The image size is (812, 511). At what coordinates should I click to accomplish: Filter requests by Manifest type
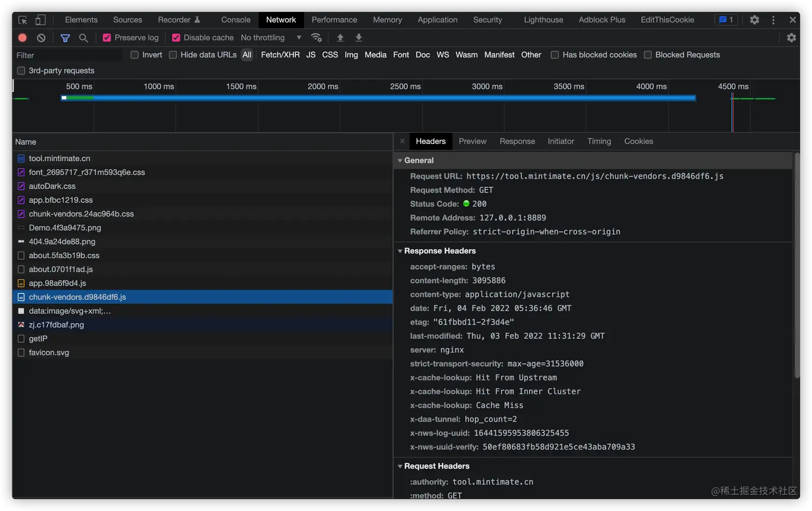(x=499, y=55)
